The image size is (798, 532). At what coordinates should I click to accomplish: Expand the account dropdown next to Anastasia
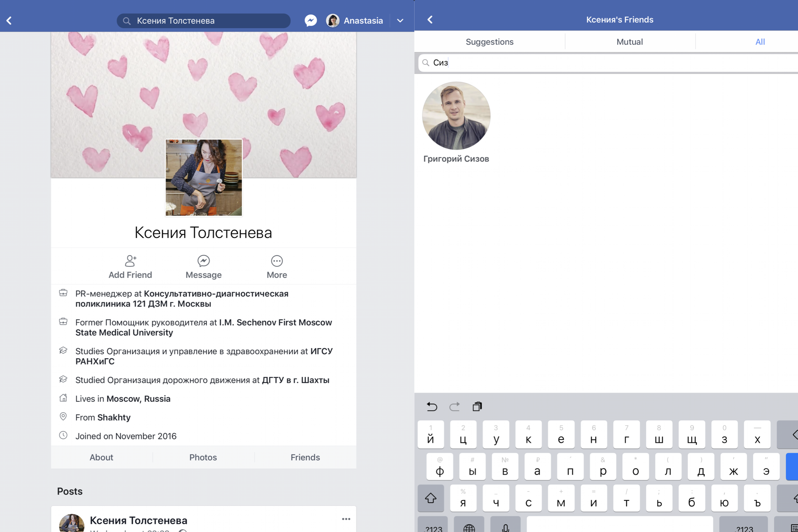(400, 20)
